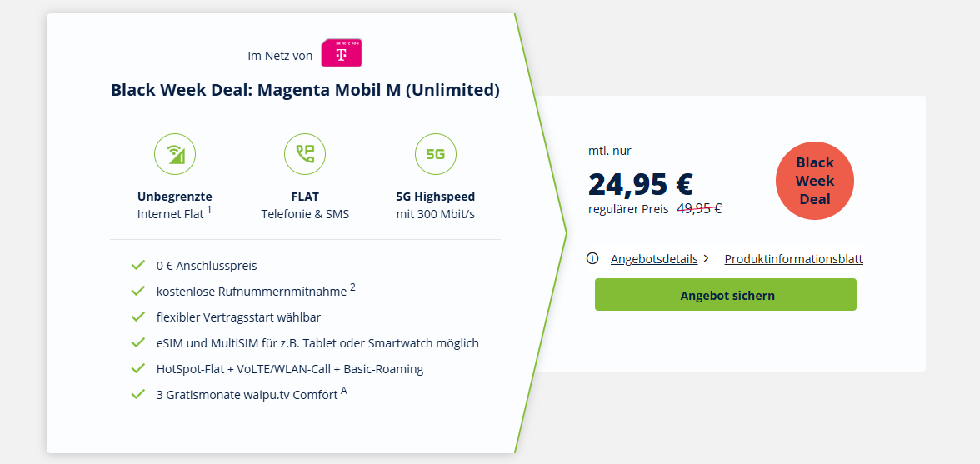
Task: Click checkmark beside eSIM und MultiSIM line
Action: tap(138, 343)
